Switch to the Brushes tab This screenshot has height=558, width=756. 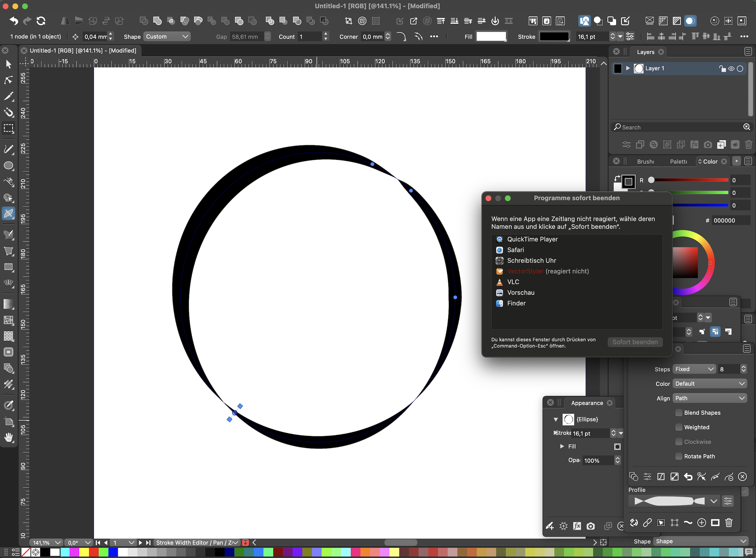click(645, 162)
